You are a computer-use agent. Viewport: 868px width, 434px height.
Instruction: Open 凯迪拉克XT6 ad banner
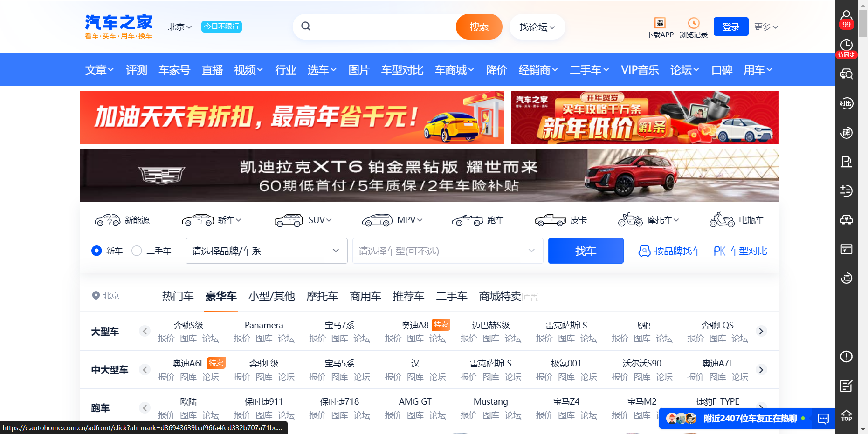429,176
